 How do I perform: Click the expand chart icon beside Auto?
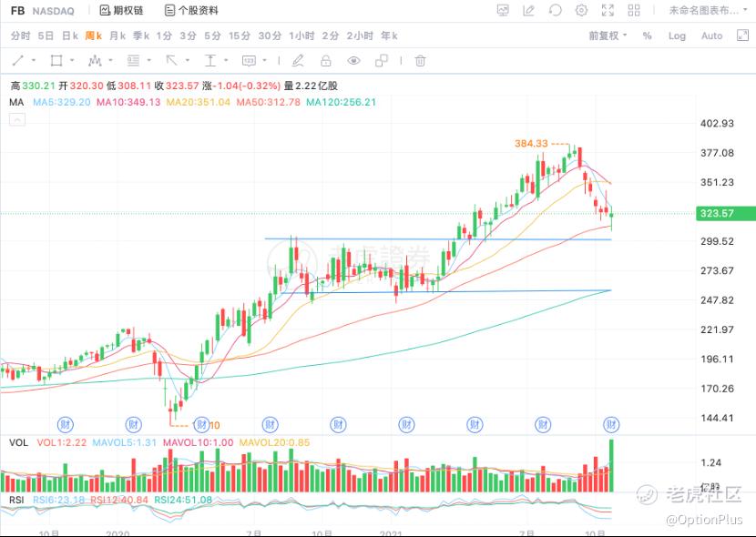point(742,35)
